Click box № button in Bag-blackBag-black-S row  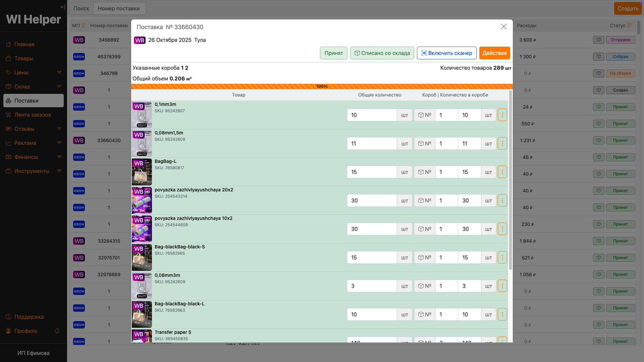tap(424, 257)
